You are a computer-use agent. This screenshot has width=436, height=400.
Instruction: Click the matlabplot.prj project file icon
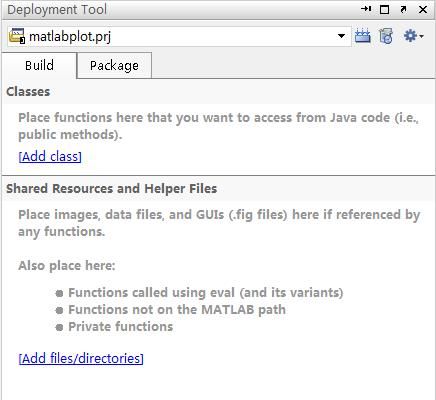[17, 36]
